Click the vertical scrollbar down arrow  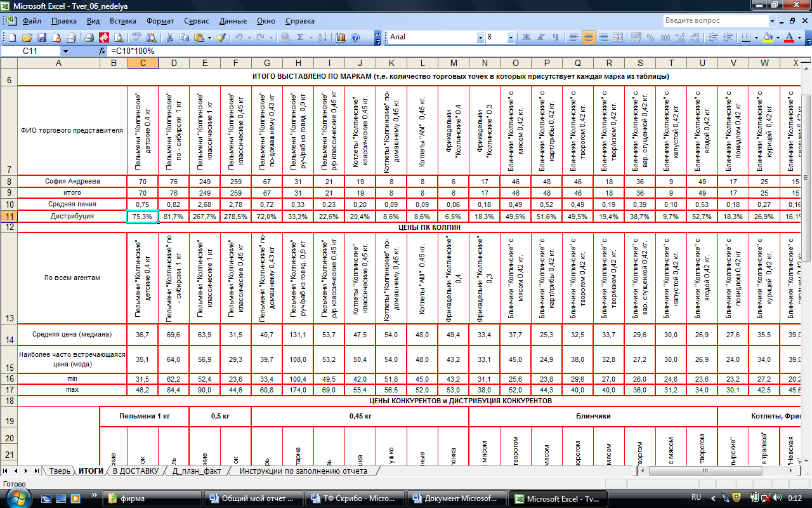(807, 462)
